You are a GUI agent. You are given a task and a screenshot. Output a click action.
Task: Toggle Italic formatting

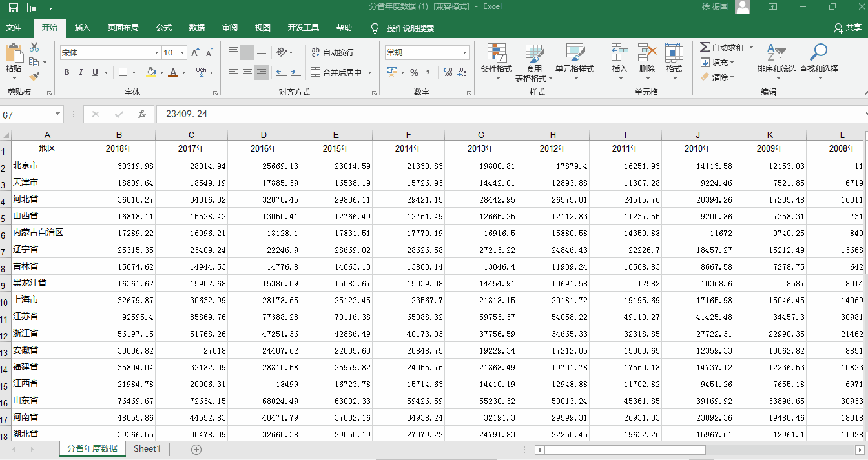tap(81, 72)
